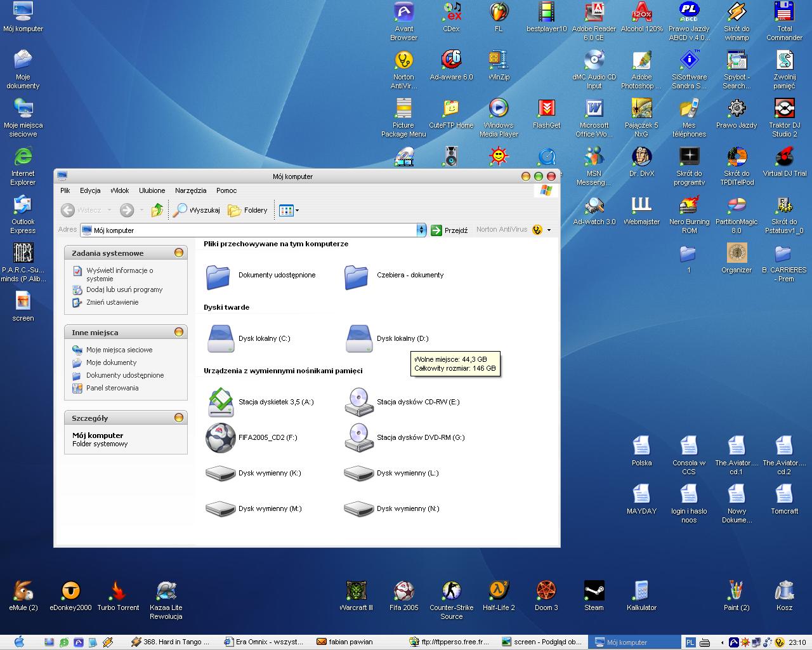The image size is (812, 650).
Task: Switch to Era Omnix taskbar window
Action: click(265, 642)
